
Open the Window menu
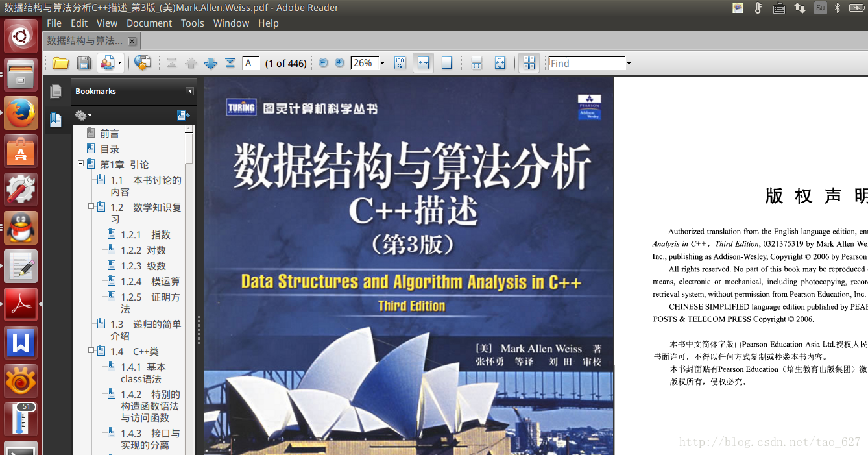point(232,23)
